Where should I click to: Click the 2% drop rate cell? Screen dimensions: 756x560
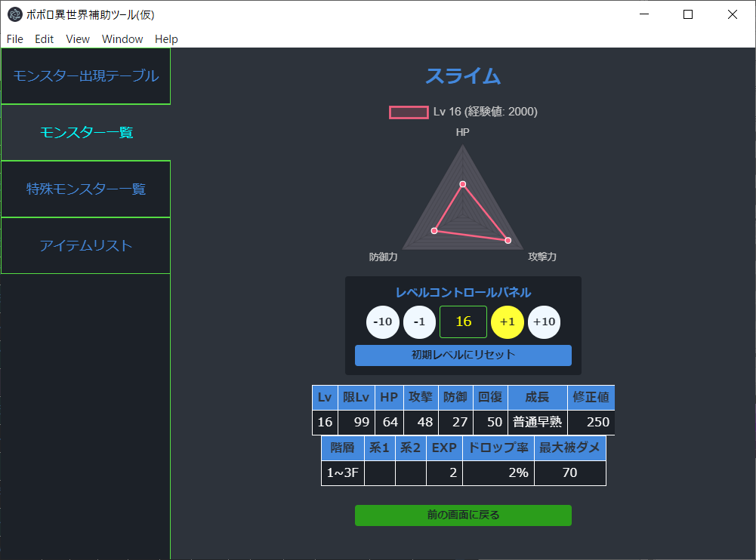coord(498,472)
